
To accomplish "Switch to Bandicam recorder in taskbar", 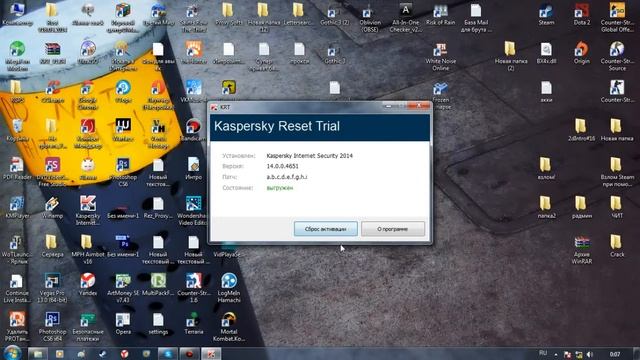I will tap(189, 353).
